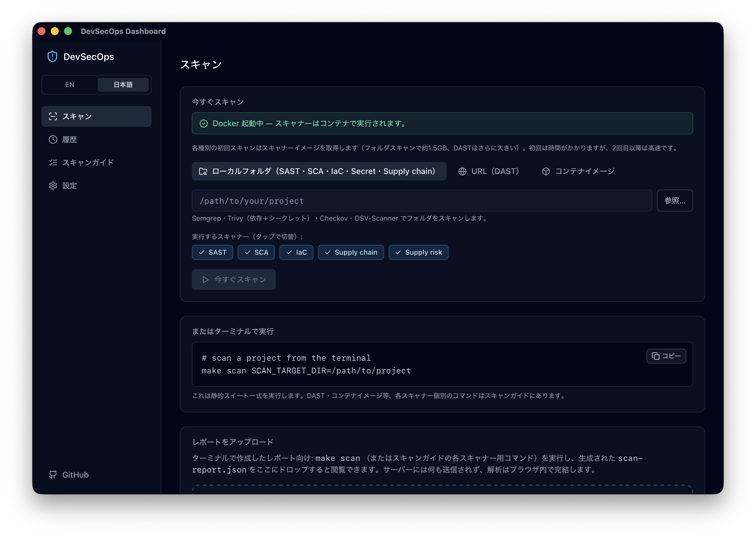
Task: Click the 今すぐスキャン run button
Action: click(234, 279)
